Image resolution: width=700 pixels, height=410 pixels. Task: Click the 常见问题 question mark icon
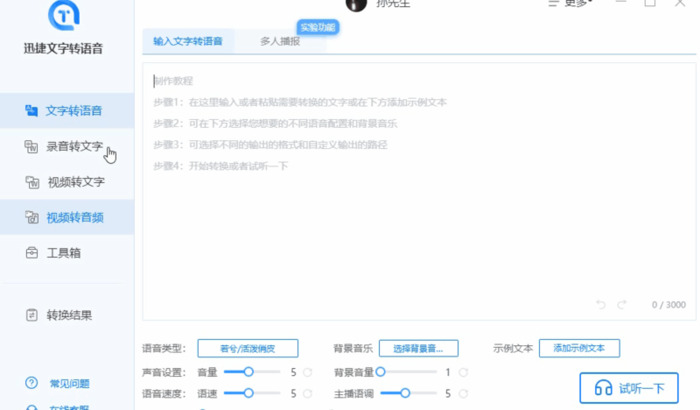tap(31, 383)
